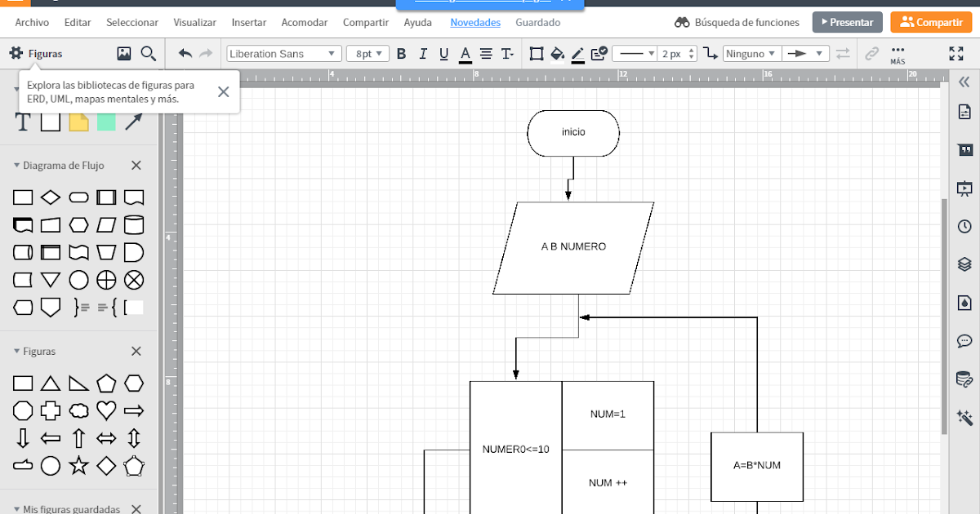The width and height of the screenshot is (980, 514).
Task: Select the Fill color bucket icon
Action: (x=557, y=53)
